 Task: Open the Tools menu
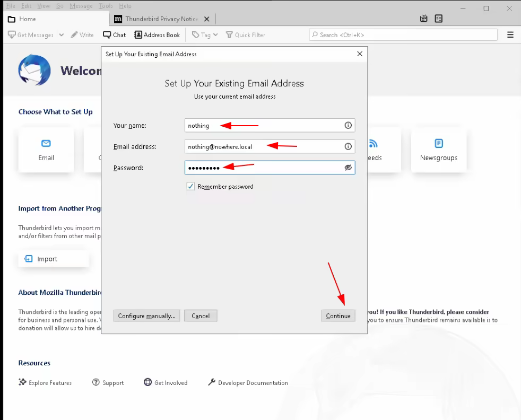pos(106,6)
